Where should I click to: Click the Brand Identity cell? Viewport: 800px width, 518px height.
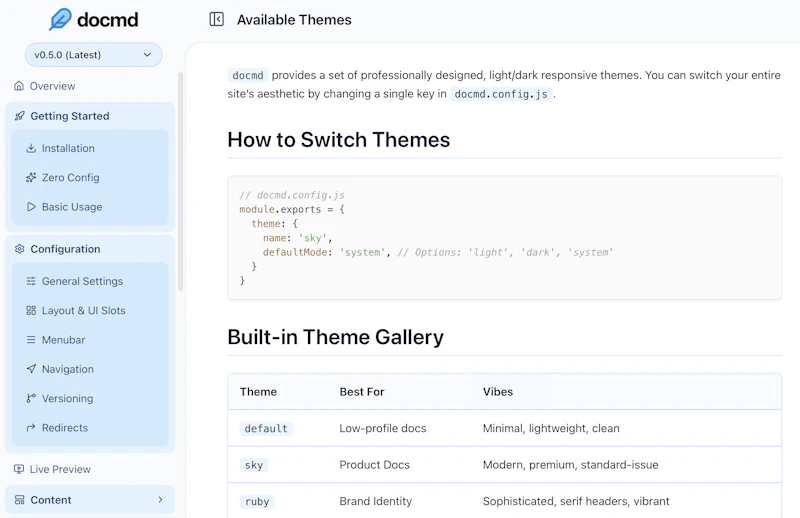(376, 501)
